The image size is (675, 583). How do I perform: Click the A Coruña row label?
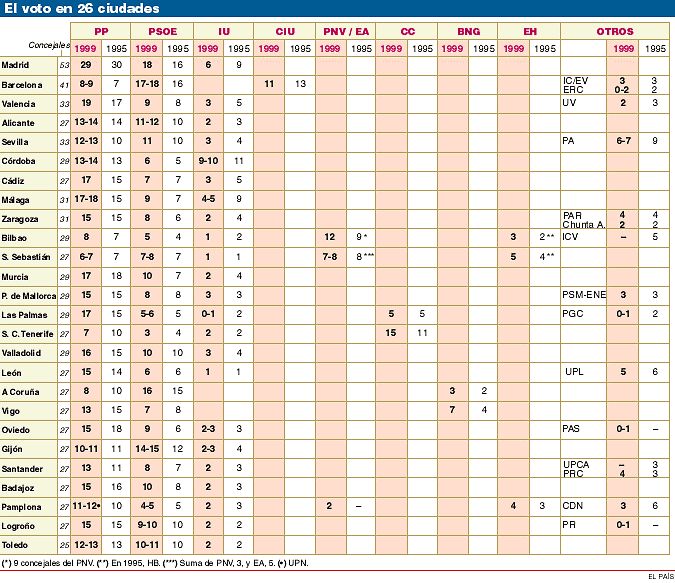pyautogui.click(x=20, y=392)
